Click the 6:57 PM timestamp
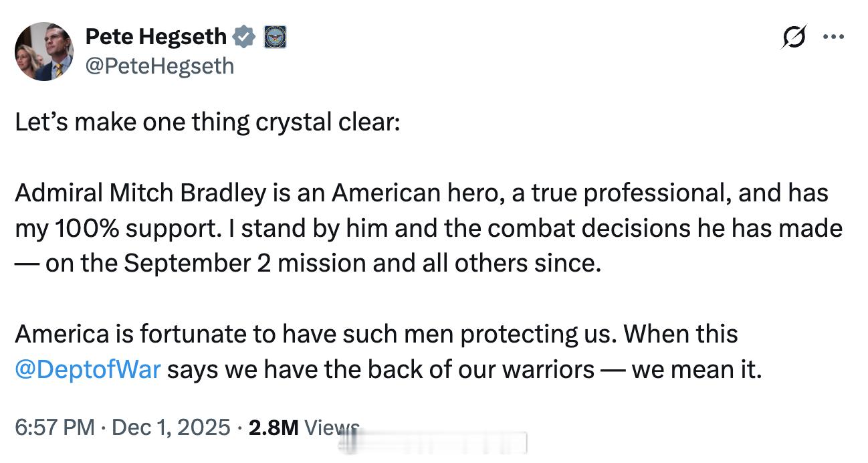 55,427
